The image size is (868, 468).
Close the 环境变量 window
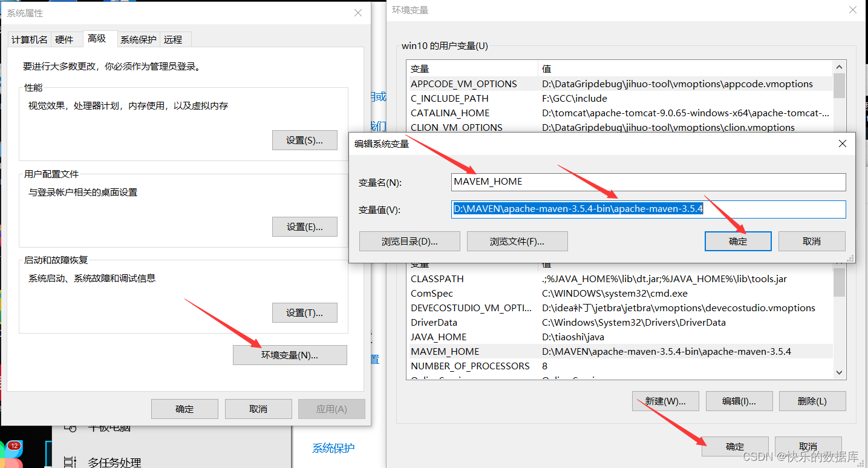(x=852, y=10)
